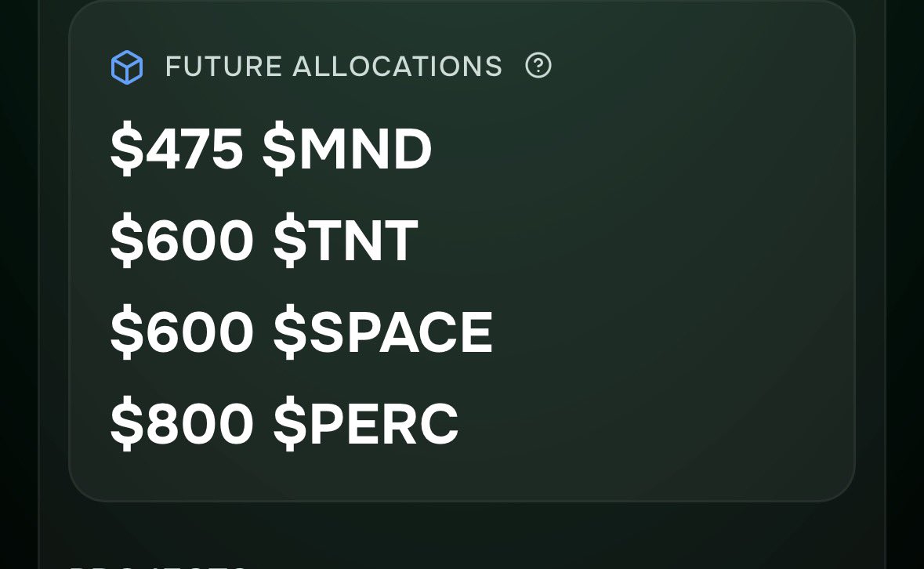The image size is (924, 569).
Task: Click the partially visible Projects heading
Action: point(157,564)
